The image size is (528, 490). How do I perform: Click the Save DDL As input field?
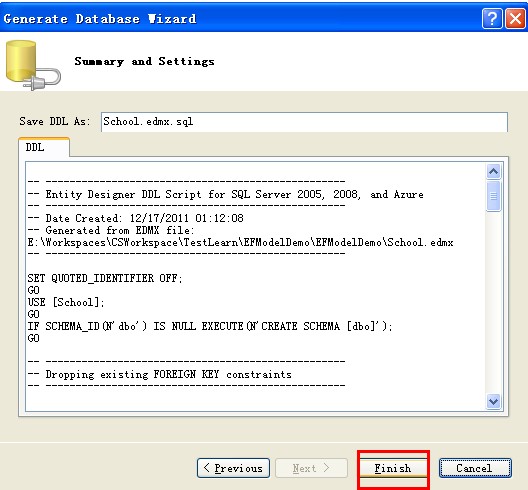pos(304,122)
